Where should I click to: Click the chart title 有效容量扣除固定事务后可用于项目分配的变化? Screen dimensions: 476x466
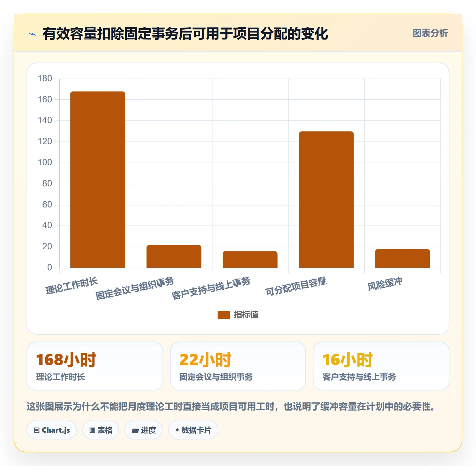(x=185, y=34)
